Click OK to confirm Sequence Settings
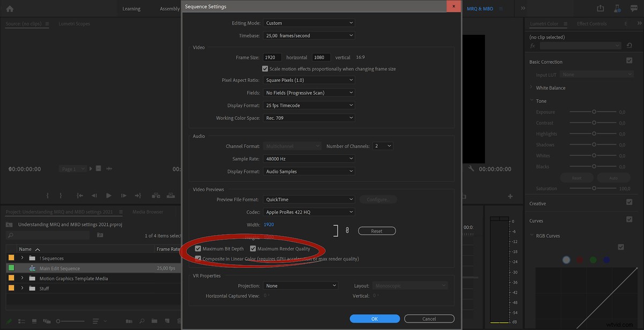Screen dimensions: 644x330 click(375, 318)
